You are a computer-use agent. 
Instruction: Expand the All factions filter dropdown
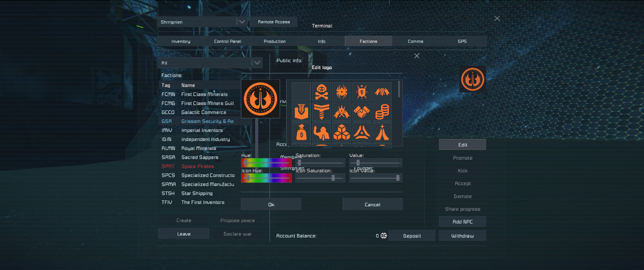(x=257, y=63)
